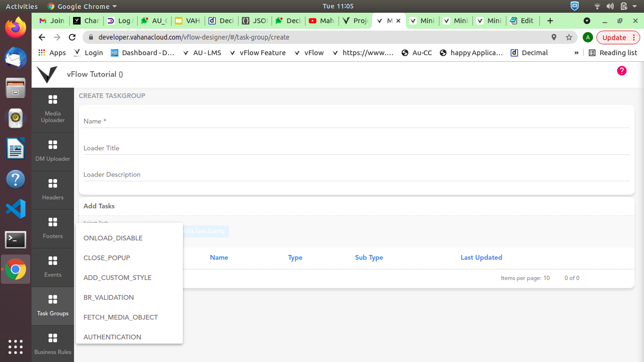Viewport: 644px width, 362px height.
Task: Choose BR_VALIDATION option
Action: tap(129, 297)
